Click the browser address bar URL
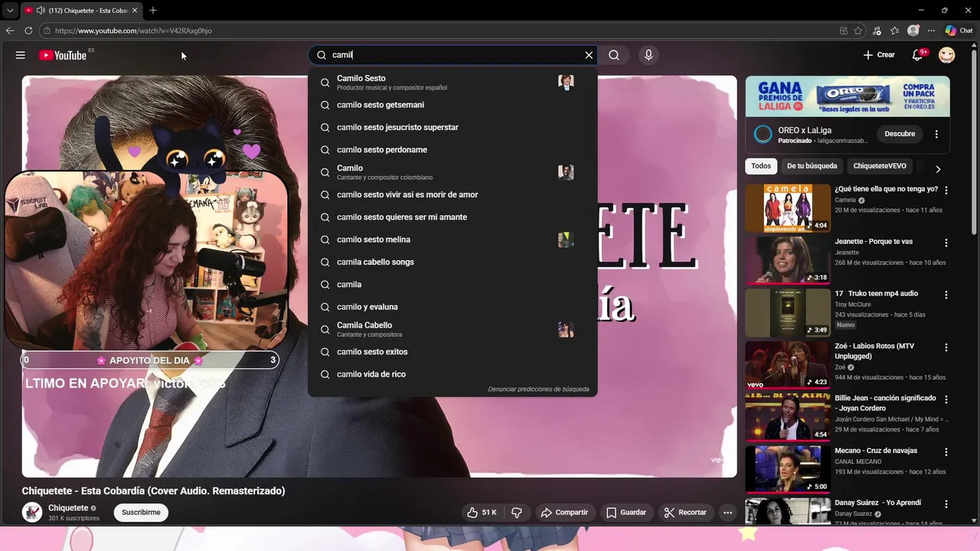 click(x=133, y=31)
